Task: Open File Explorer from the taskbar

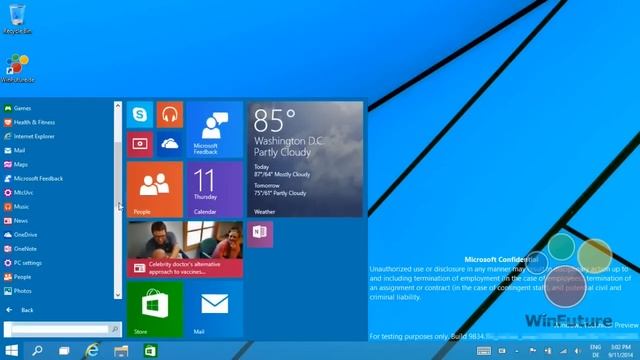Action: 121,351
